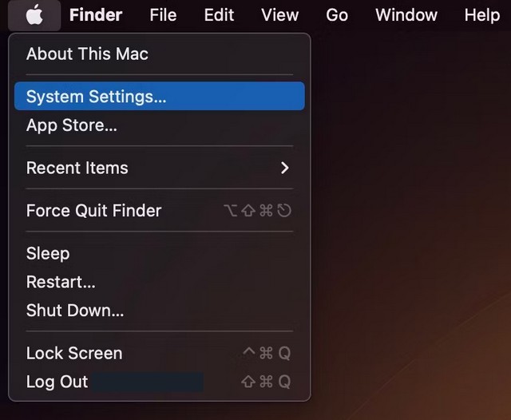Open the Window menu
This screenshot has height=420, width=511.
(x=406, y=14)
